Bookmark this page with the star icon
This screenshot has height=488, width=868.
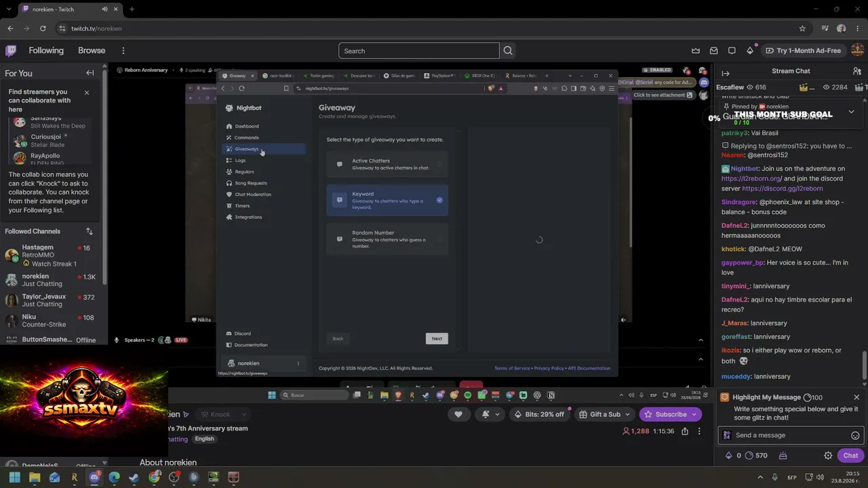coord(802,28)
